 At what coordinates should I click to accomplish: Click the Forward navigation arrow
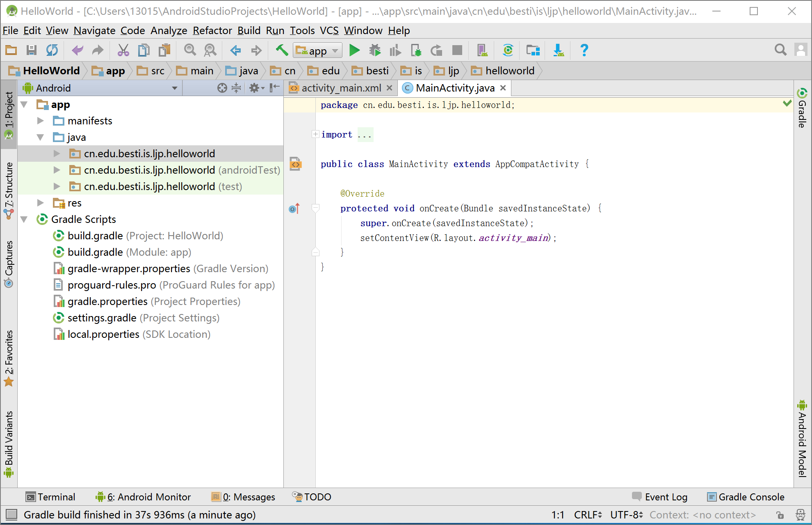(x=256, y=50)
